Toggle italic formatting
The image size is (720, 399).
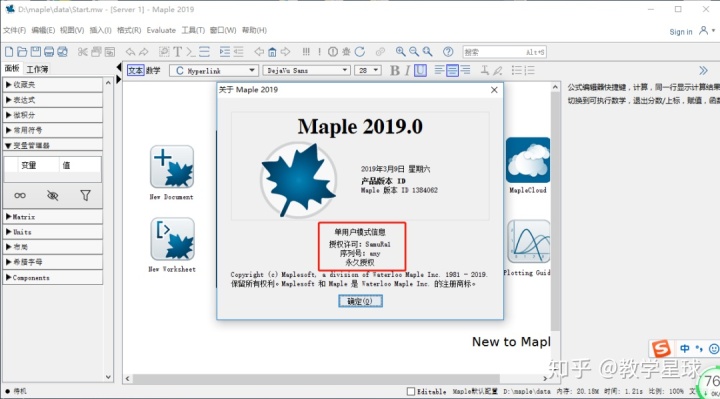coord(407,70)
